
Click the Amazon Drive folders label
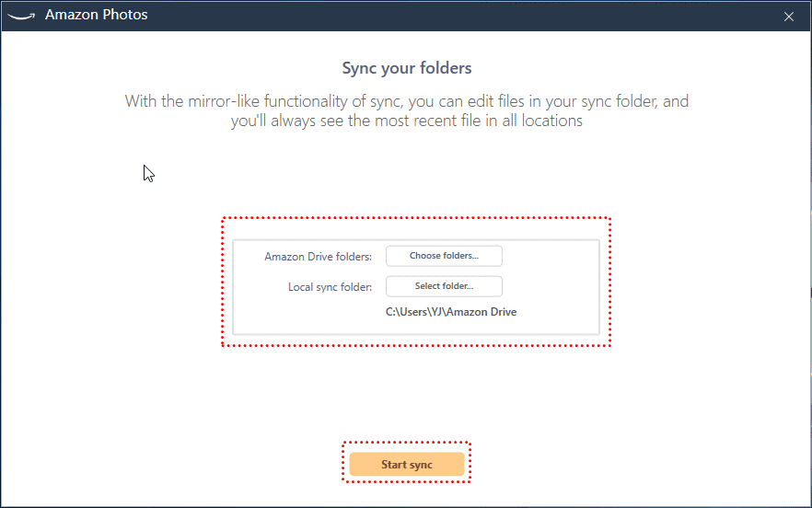318,257
